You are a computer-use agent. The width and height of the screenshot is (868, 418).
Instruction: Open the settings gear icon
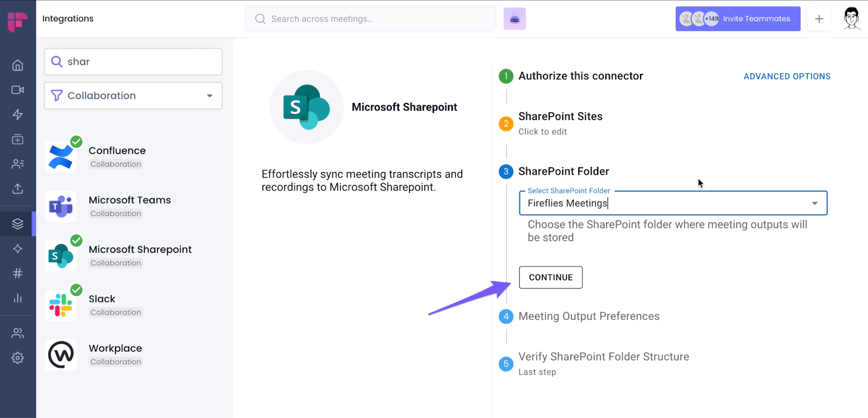click(17, 358)
